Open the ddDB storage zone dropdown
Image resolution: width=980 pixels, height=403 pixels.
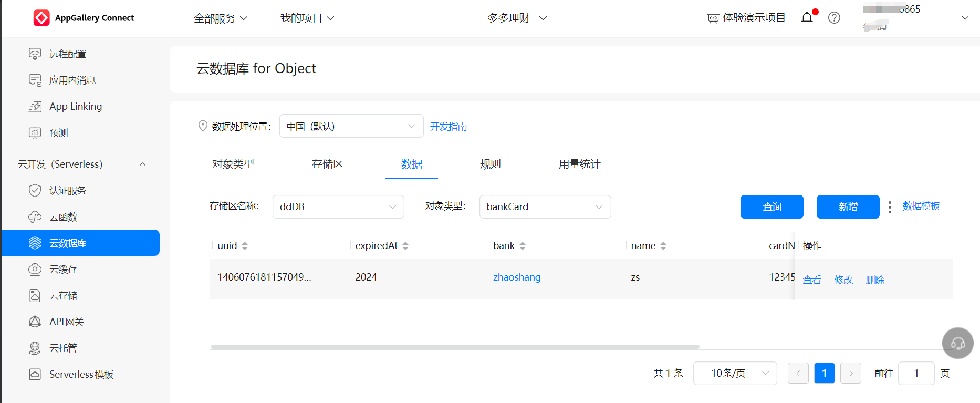[338, 206]
